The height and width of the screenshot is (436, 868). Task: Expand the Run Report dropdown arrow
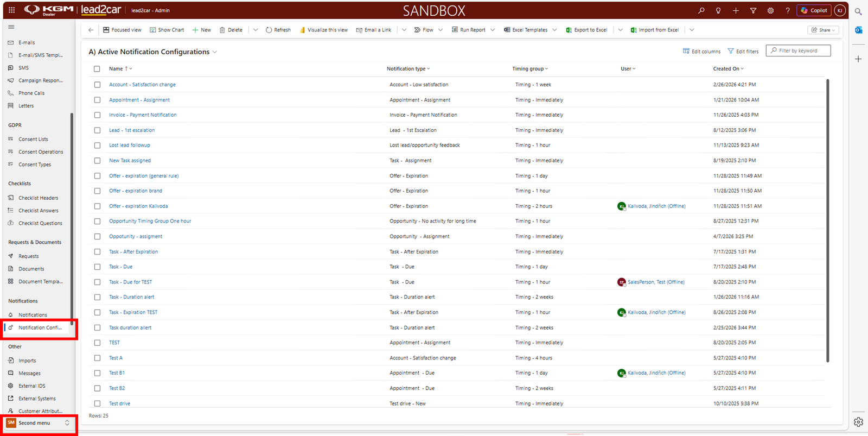pos(493,30)
